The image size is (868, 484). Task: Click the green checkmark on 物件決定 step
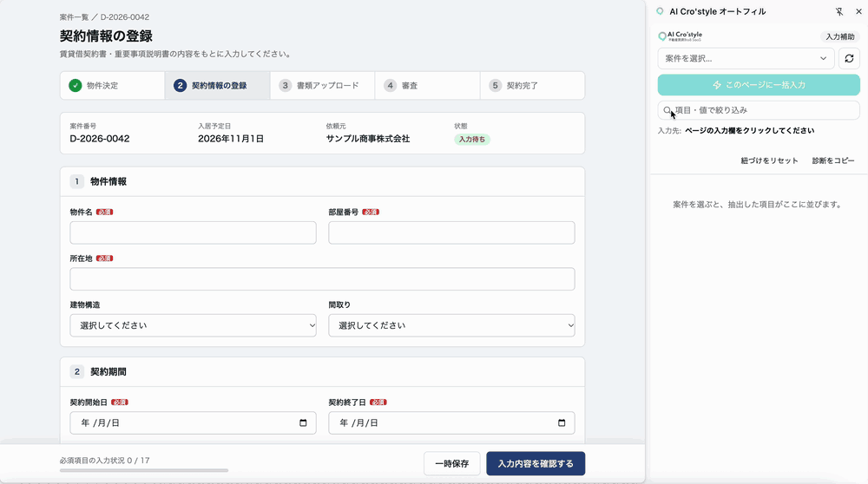76,86
